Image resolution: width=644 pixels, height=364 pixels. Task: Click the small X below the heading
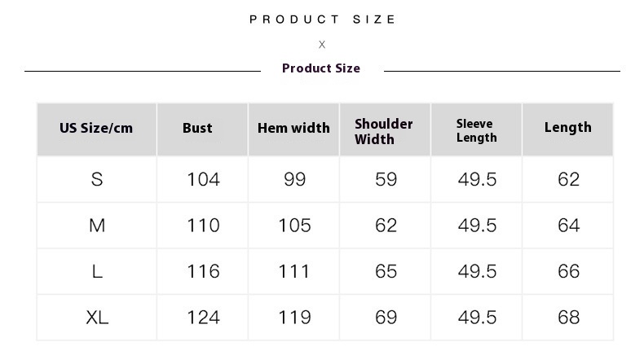coord(322,45)
